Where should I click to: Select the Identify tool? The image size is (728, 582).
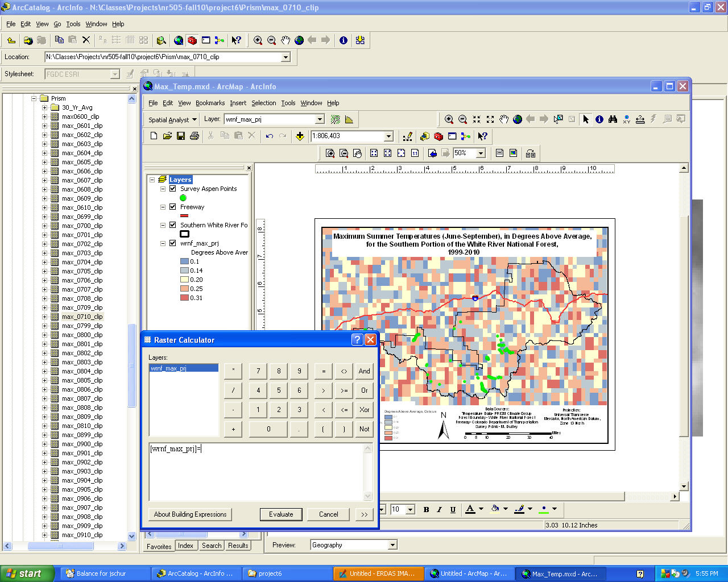[600, 119]
